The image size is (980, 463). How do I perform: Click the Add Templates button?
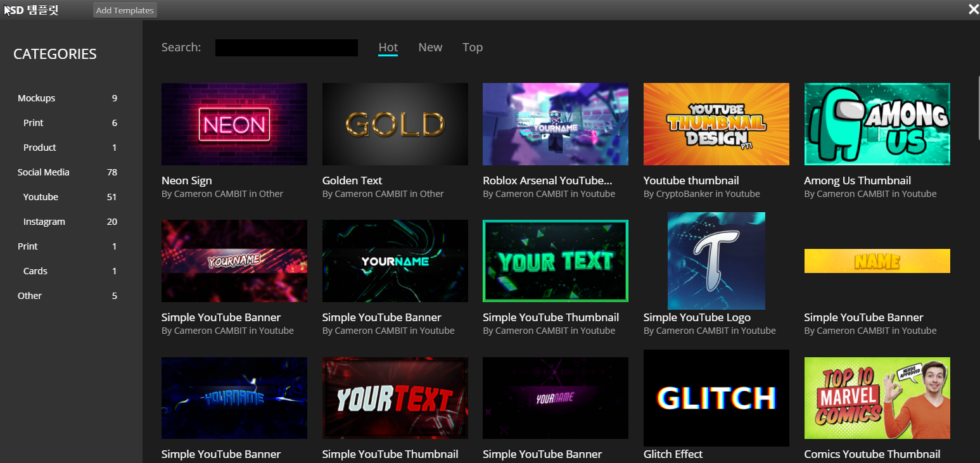(x=125, y=10)
